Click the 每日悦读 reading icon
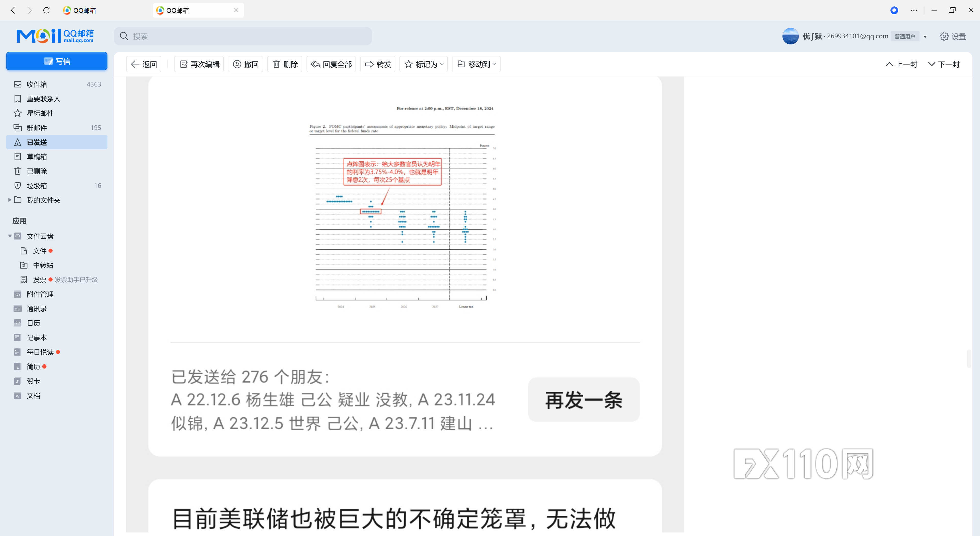Viewport: 980px width, 536px height. click(18, 352)
